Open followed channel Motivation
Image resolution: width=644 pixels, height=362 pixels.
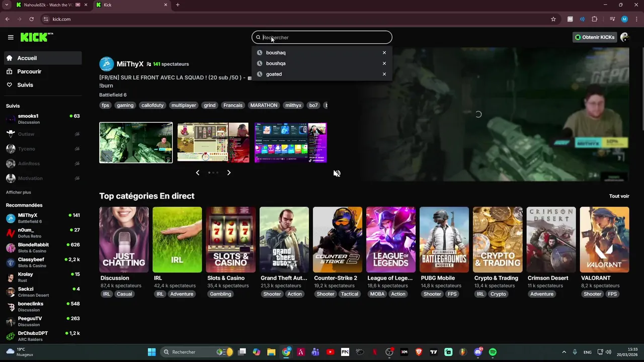click(43, 178)
